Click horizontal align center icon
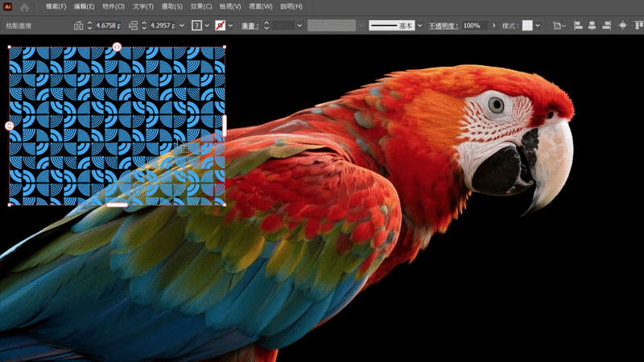 coord(592,26)
